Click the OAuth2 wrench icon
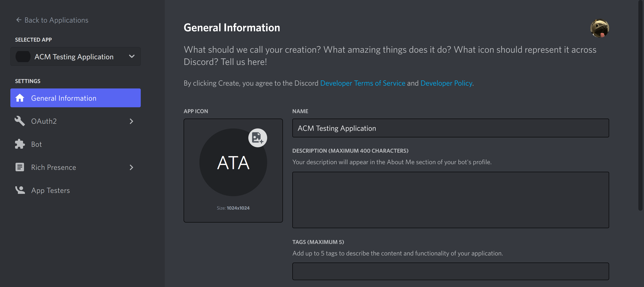644x287 pixels. (x=20, y=121)
